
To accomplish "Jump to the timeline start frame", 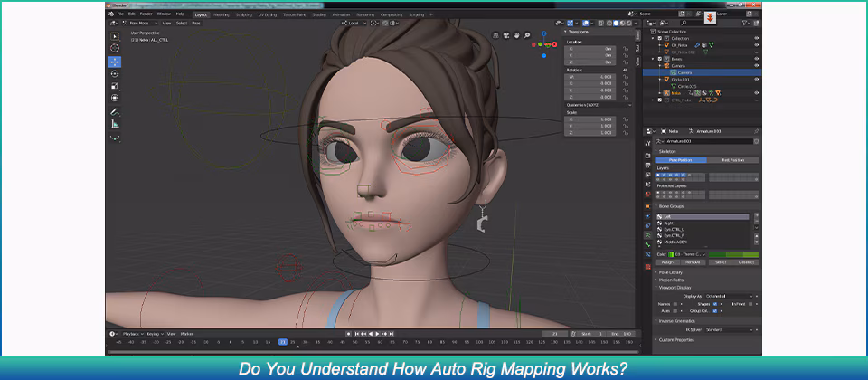I will pyautogui.click(x=357, y=334).
